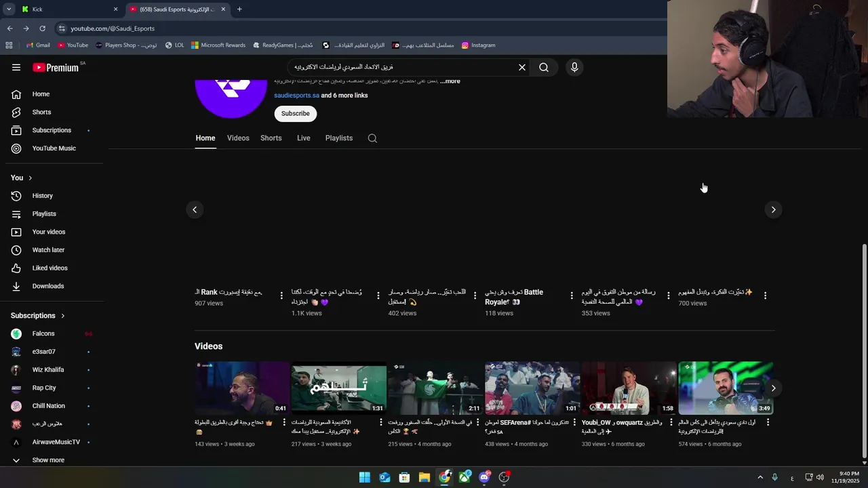Screen dimensions: 868x488
Task: Open Chrome apps grid in the bookmarks bar
Action: point(9,45)
